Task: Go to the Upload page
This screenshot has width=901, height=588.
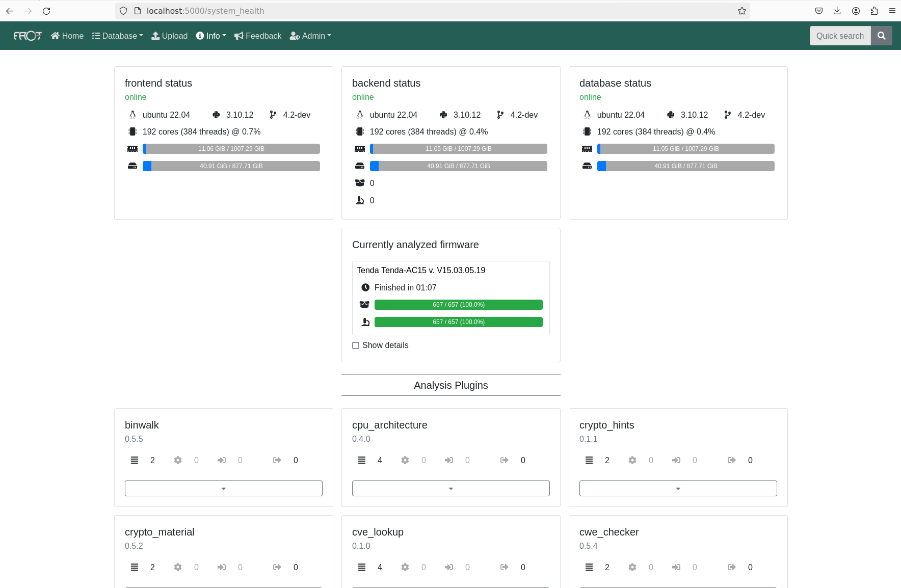Action: (x=170, y=36)
